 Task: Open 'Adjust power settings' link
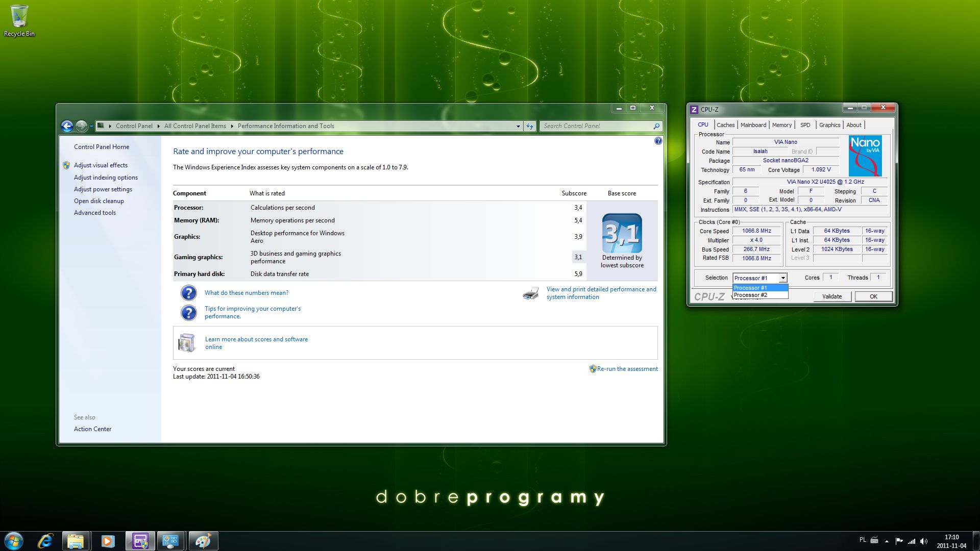103,189
